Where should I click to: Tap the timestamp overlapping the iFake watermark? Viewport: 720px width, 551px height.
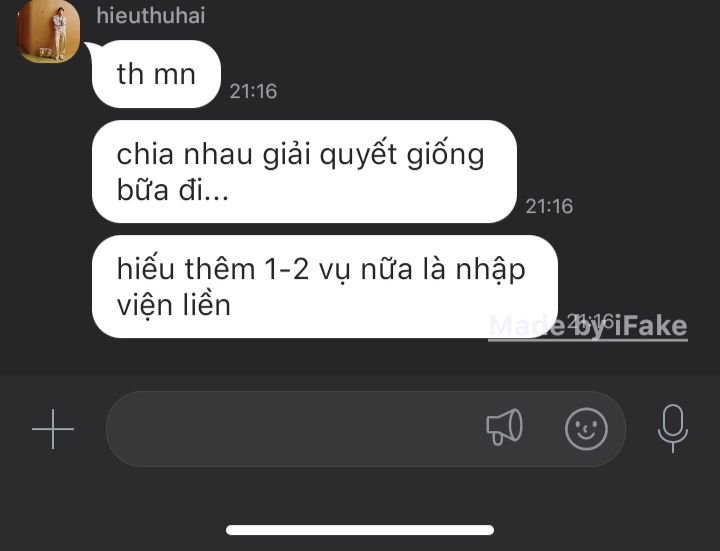pyautogui.click(x=591, y=321)
